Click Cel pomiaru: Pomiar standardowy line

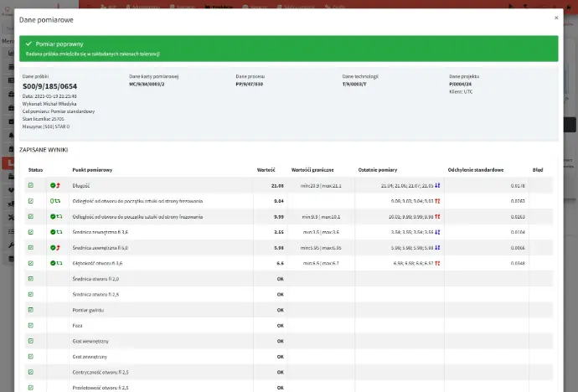[x=59, y=111]
